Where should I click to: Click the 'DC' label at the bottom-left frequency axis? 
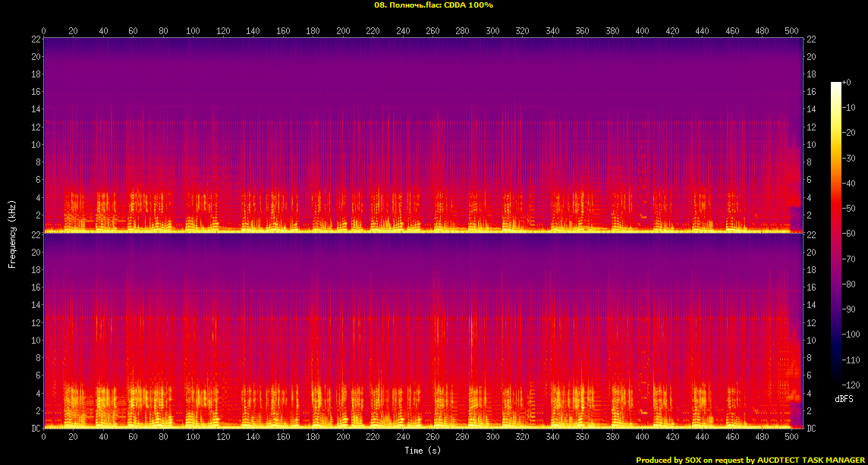coord(35,429)
